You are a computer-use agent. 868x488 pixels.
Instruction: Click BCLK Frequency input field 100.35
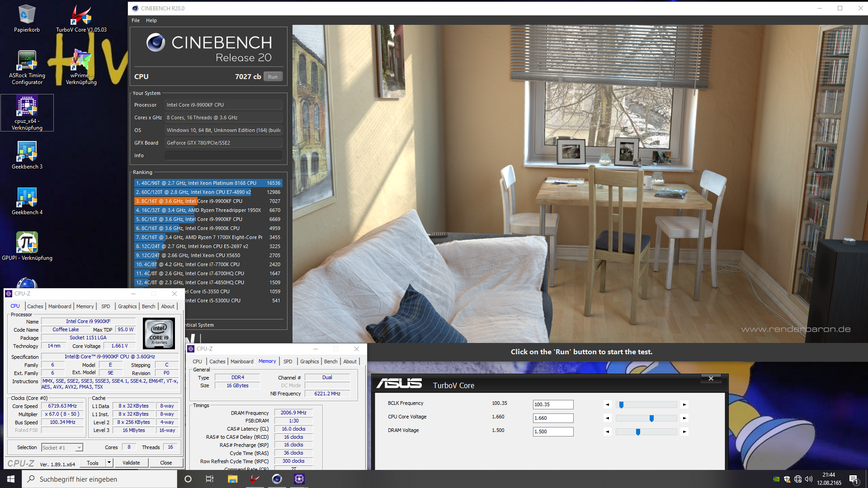coord(553,404)
